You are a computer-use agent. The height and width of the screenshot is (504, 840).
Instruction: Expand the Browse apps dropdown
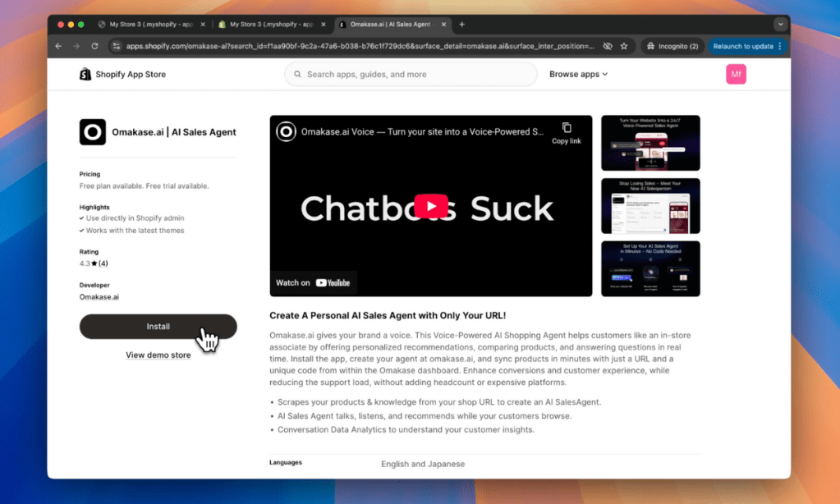pyautogui.click(x=578, y=75)
